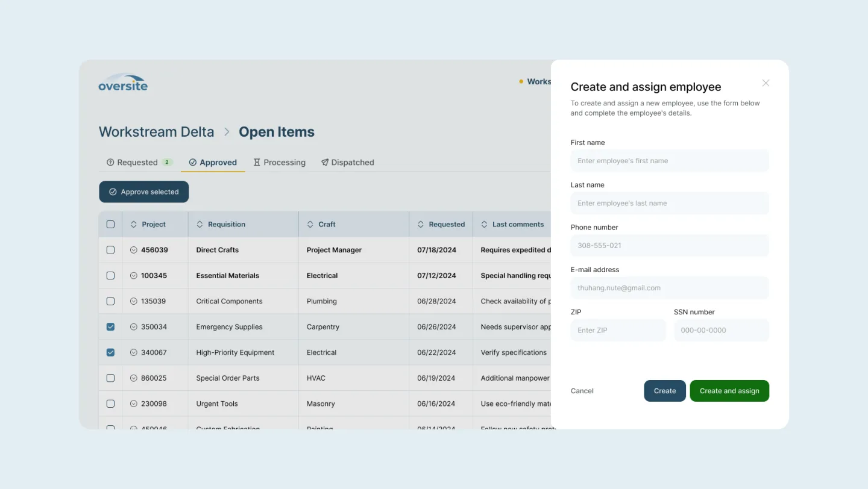Click the Open Items page heading

pos(277,132)
